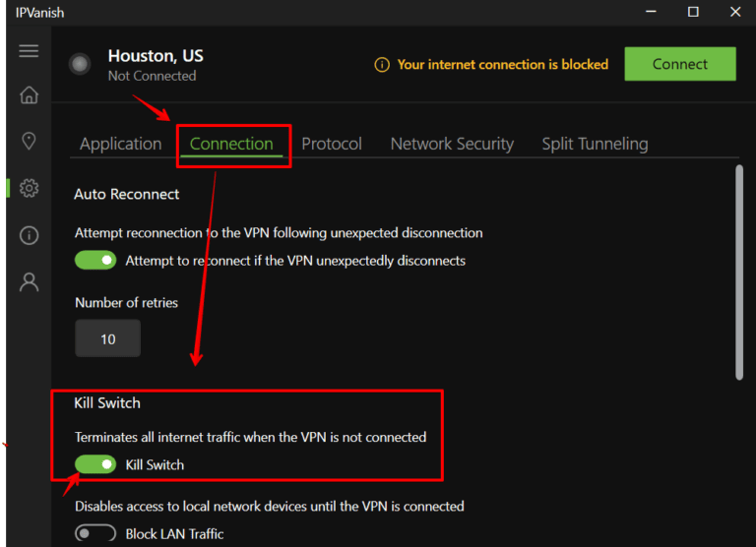Select the Connection tab
756x547 pixels.
click(231, 144)
